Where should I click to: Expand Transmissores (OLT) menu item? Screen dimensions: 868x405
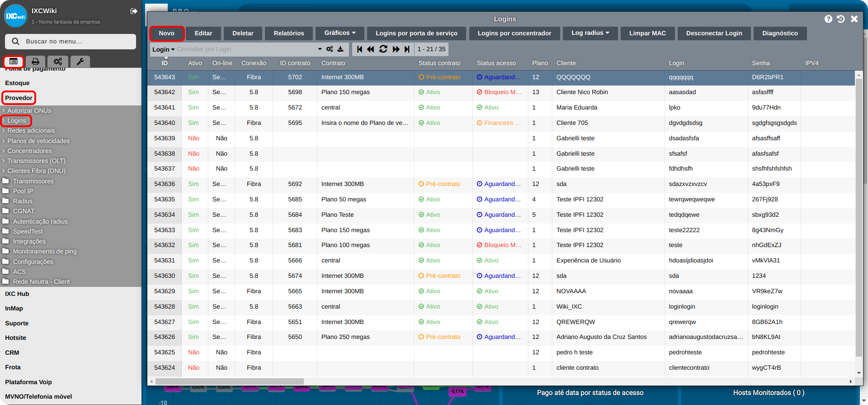point(36,161)
